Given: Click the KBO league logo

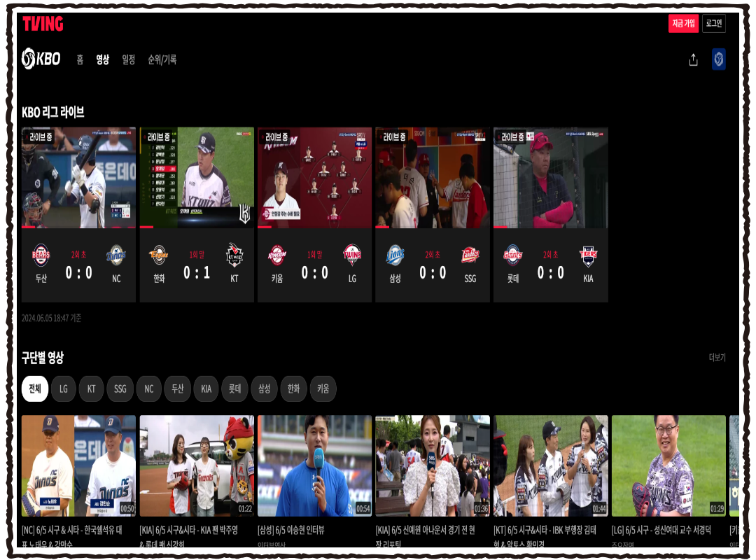Looking at the screenshot, I should pos(41,59).
